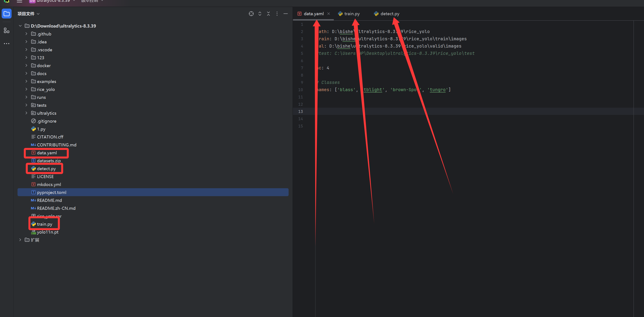Hide the project panel with the minimize dash
Screen dimensions: 644x317
(x=285, y=14)
